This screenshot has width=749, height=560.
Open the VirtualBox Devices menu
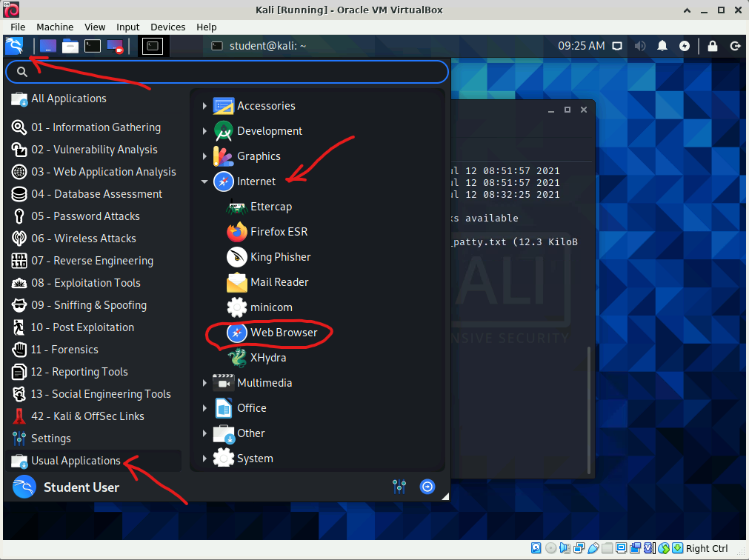coord(167,27)
